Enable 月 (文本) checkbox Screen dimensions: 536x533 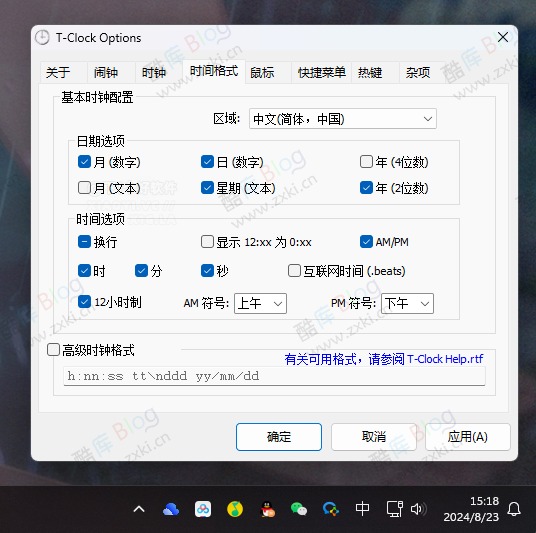click(84, 187)
